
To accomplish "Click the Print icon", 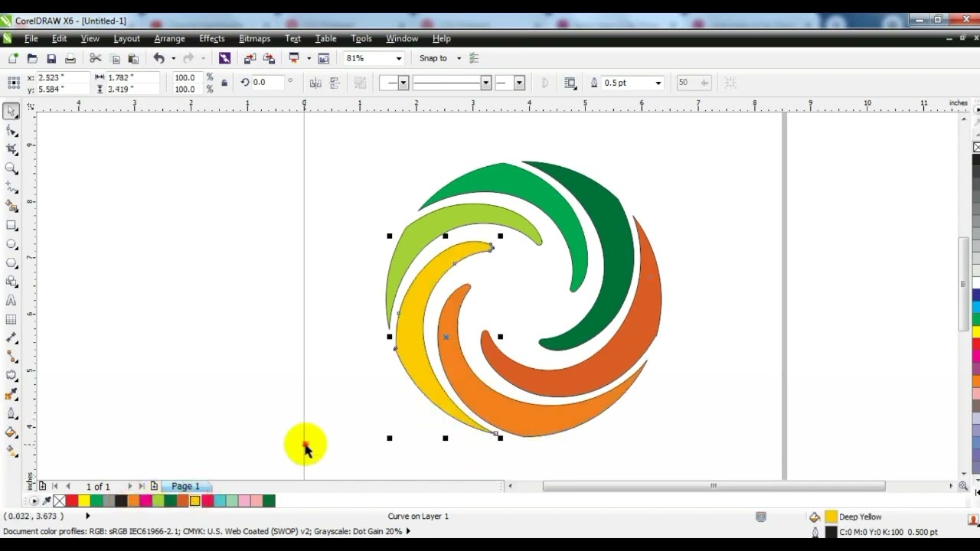I will pos(70,58).
